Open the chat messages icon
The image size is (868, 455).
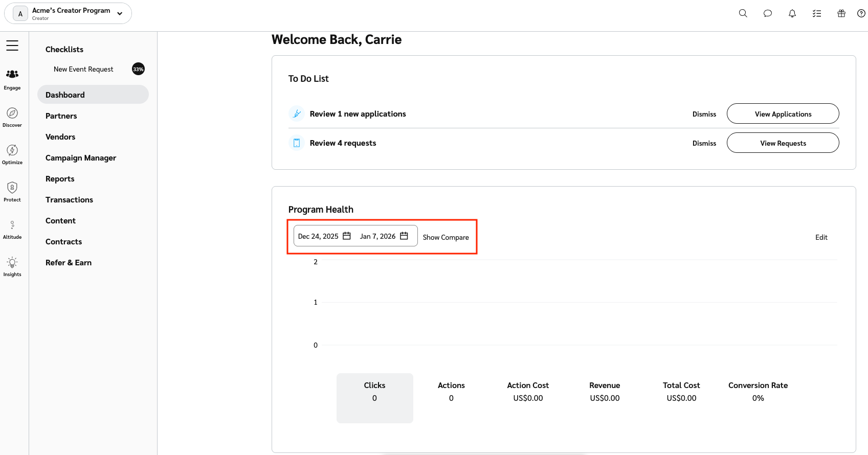click(x=767, y=13)
